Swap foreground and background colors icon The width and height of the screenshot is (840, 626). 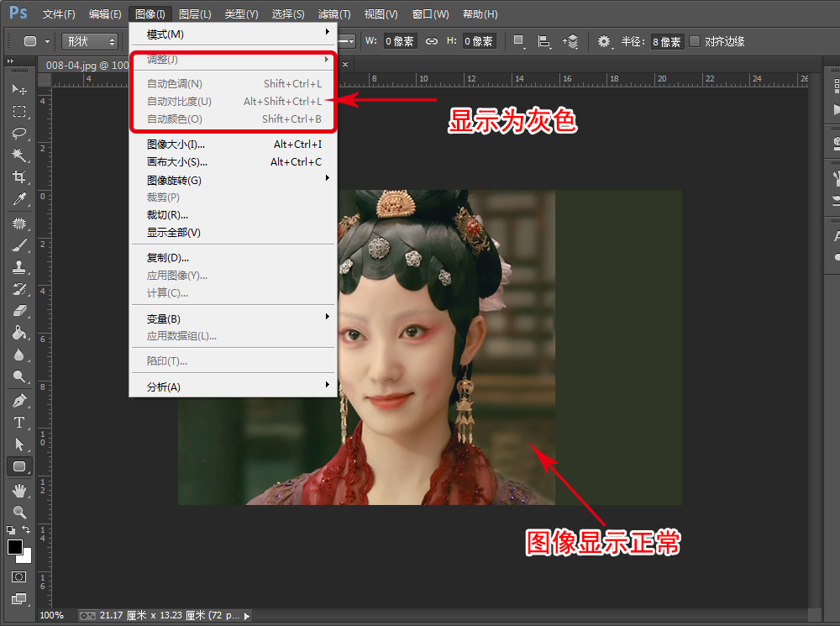pyautogui.click(x=26, y=529)
